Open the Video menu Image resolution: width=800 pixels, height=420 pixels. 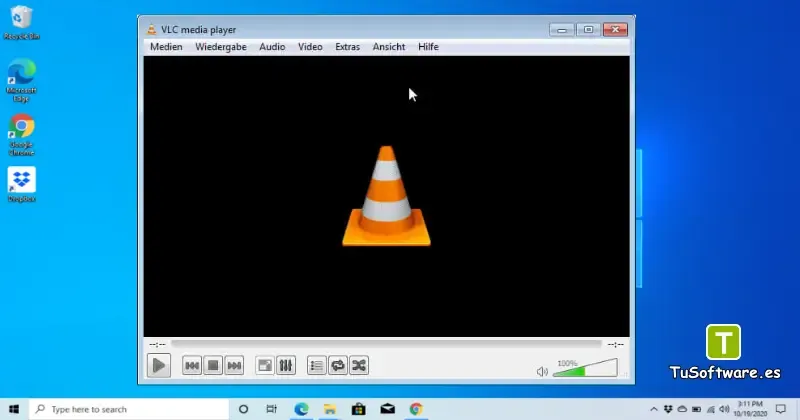[310, 47]
